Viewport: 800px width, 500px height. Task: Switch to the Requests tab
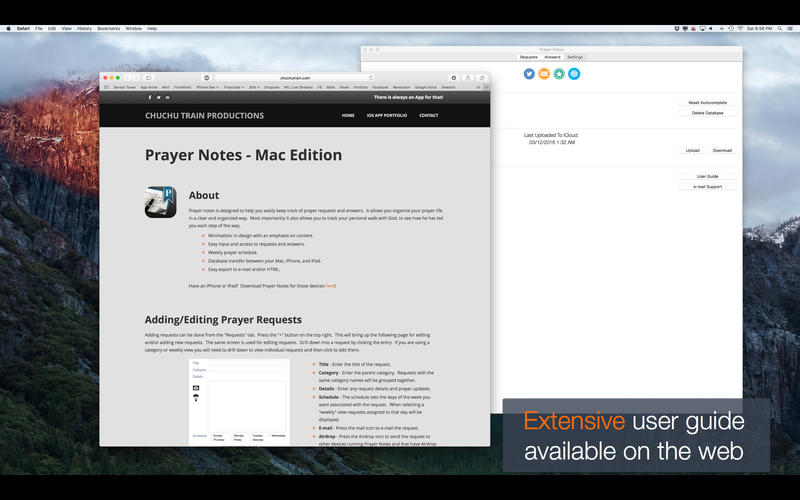point(527,57)
